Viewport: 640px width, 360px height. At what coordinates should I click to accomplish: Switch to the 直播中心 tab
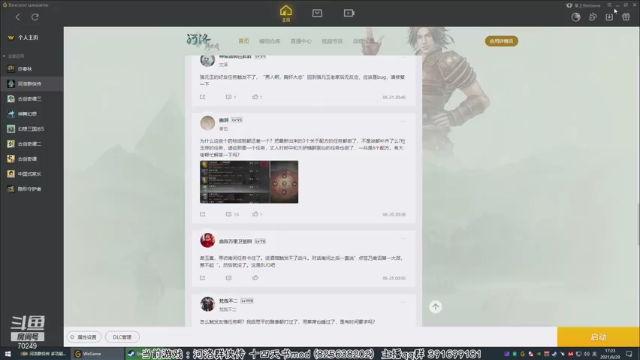(x=301, y=41)
